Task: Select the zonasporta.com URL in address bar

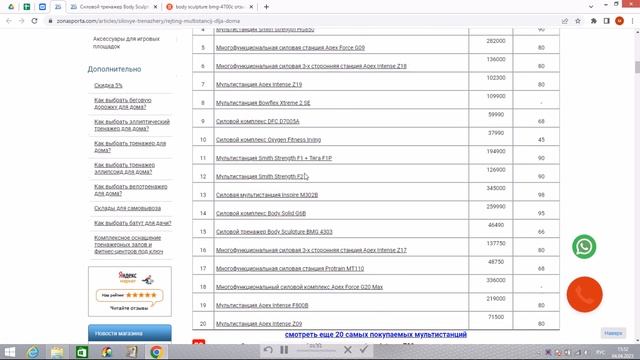Action: [148, 21]
